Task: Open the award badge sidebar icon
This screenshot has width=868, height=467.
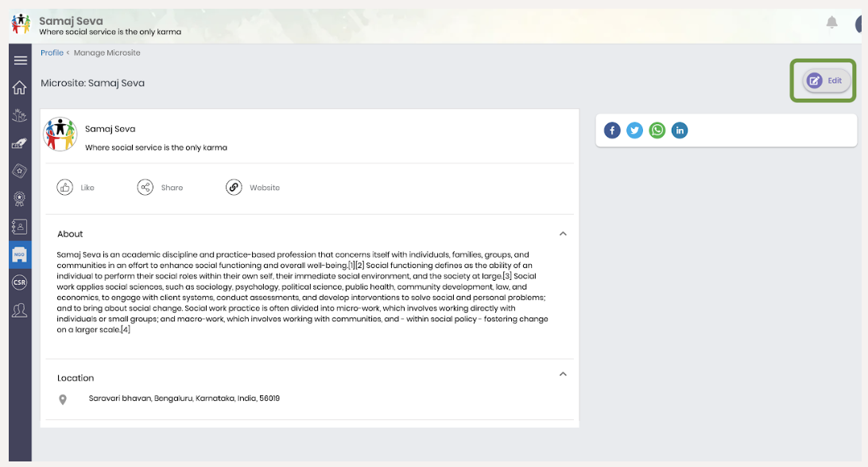Action: click(20, 199)
